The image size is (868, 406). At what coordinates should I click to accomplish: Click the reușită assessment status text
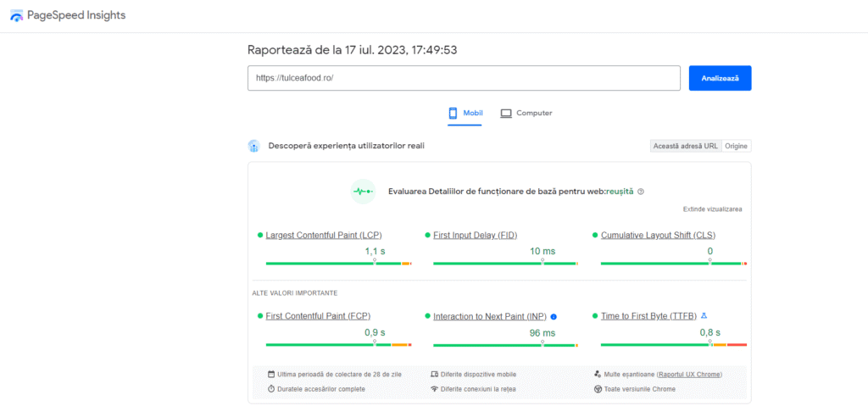coord(620,192)
